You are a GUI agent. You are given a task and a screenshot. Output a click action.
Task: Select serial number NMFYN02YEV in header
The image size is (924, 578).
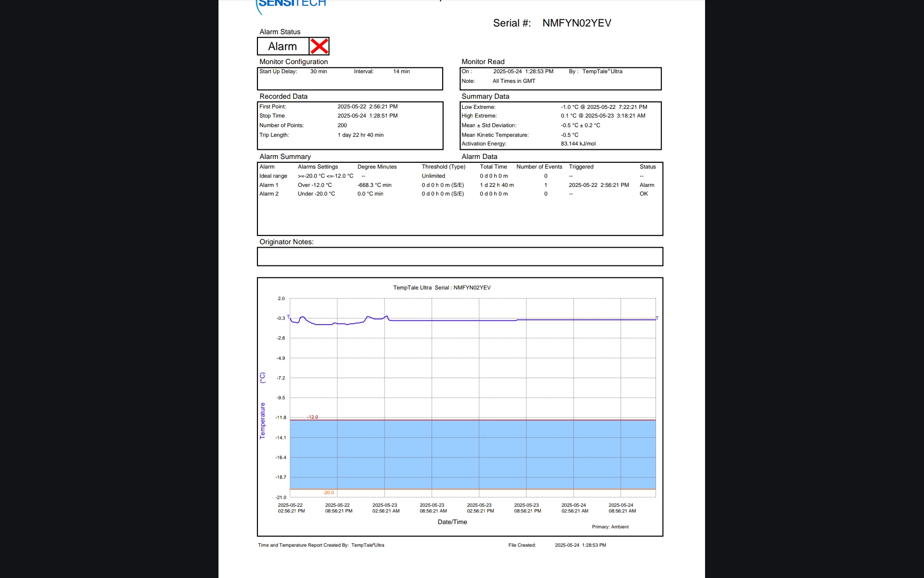click(577, 23)
